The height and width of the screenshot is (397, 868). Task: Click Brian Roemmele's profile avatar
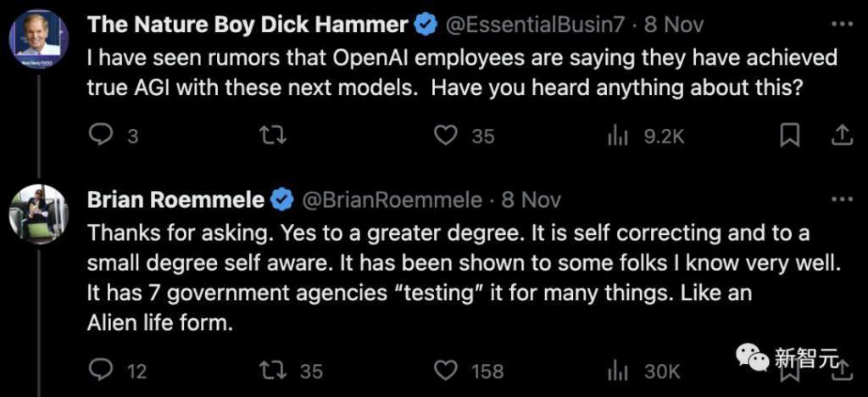click(38, 214)
